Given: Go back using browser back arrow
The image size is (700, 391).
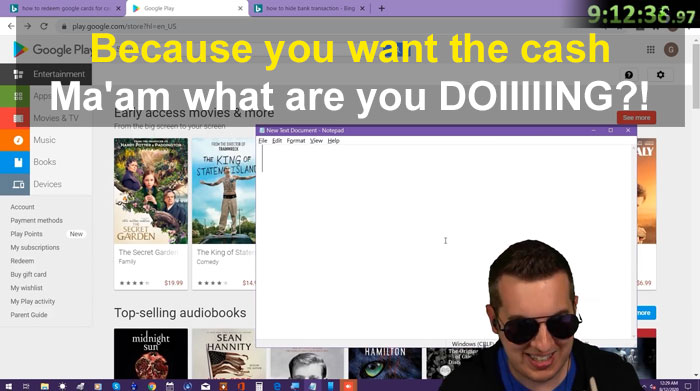Looking at the screenshot, I should pyautogui.click(x=11, y=26).
